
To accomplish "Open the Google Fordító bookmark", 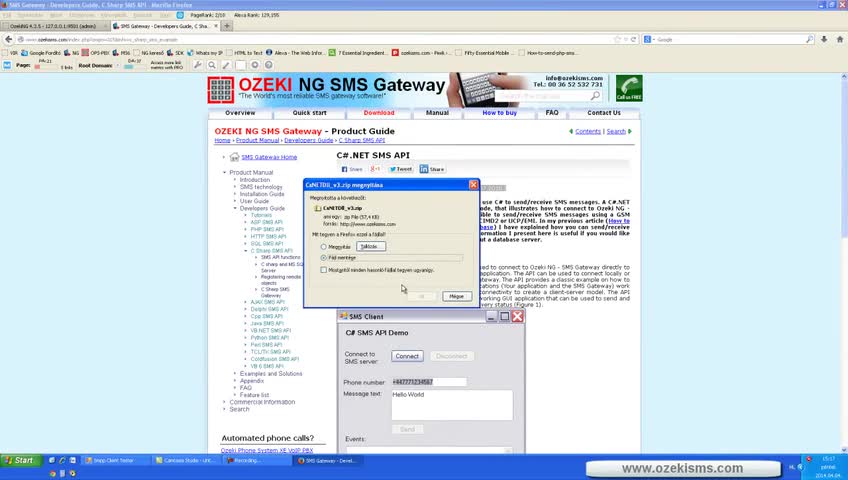I will [x=41, y=53].
